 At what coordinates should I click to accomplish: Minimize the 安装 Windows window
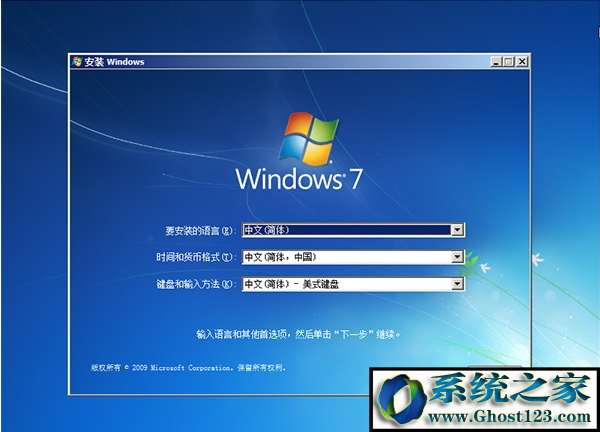496,62
